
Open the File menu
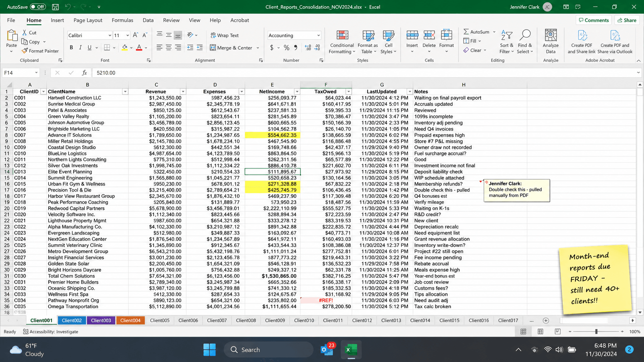click(x=11, y=20)
